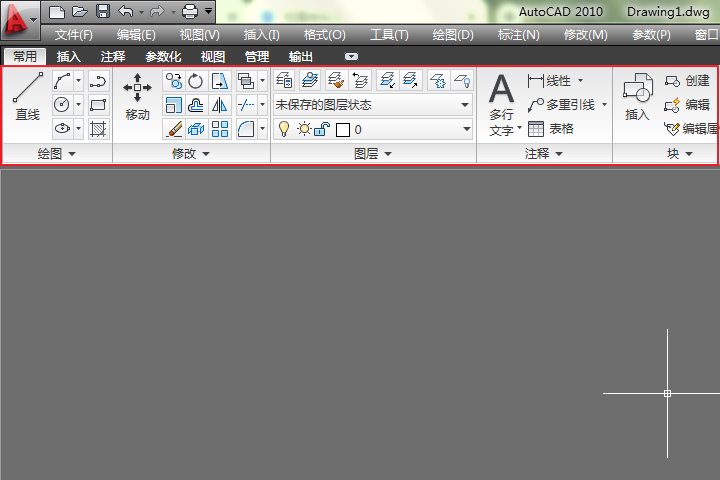Screen dimensions: 720x480
Task: Open the 线性 dimension dropdown arrow
Action: [580, 81]
